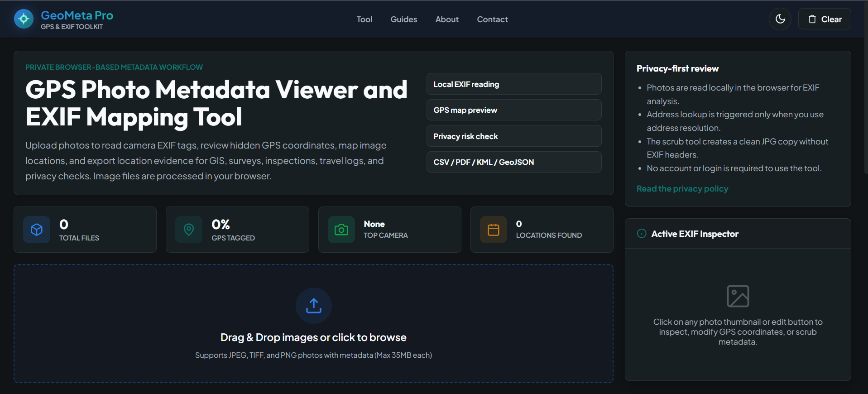Click the Active EXIF Inspector circle icon
Screen dimensions: 868x394
[642, 234]
